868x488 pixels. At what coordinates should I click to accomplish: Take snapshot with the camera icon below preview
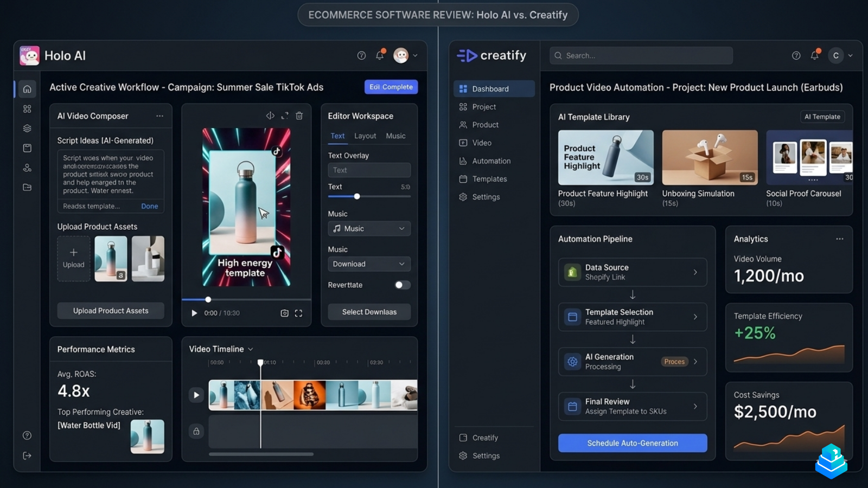(x=284, y=313)
